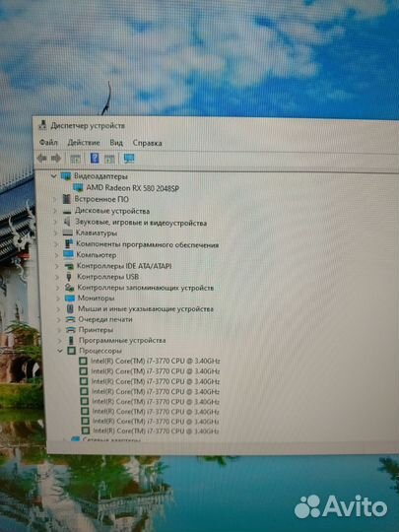The image size is (399, 532).
Task: Expand the Клавиатуры category
Action: coord(55,233)
